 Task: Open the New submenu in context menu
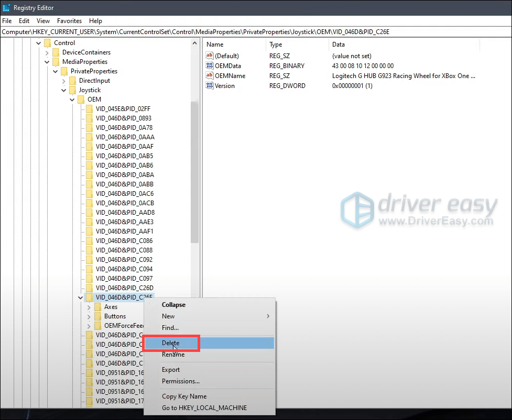(x=168, y=316)
